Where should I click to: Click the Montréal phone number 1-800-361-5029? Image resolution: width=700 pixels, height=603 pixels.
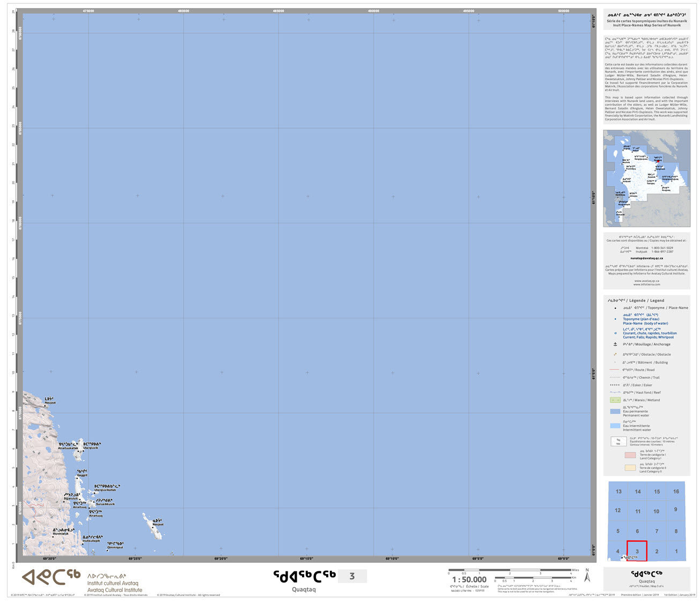tap(662, 248)
